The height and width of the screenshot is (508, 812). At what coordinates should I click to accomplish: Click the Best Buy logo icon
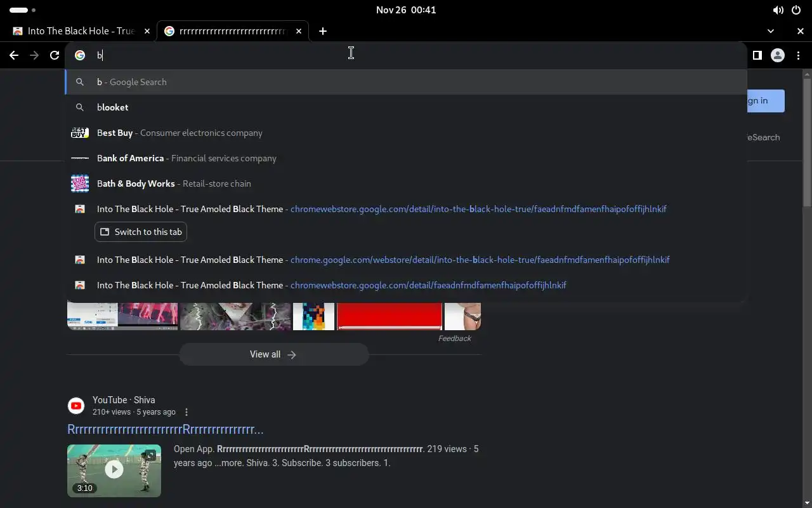coord(80,133)
